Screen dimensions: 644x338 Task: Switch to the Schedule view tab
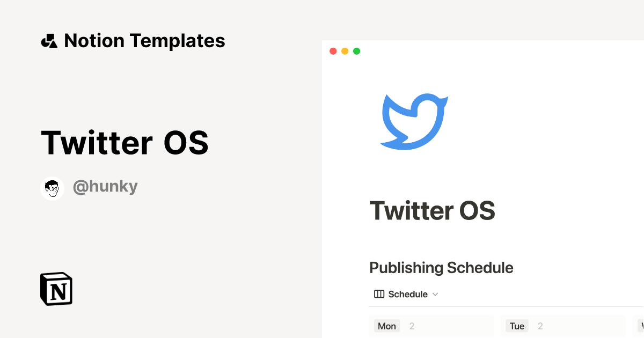(405, 294)
